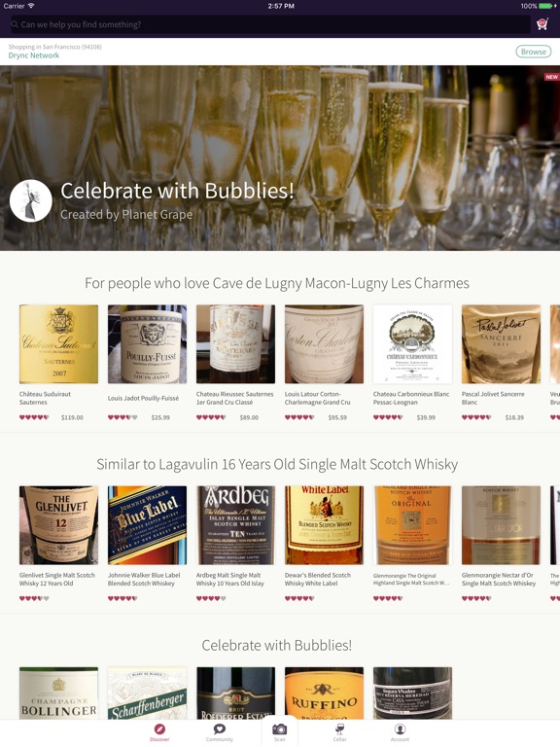Focus the 'Can we help you find something?' field
The height and width of the screenshot is (747, 560).
[x=270, y=24]
